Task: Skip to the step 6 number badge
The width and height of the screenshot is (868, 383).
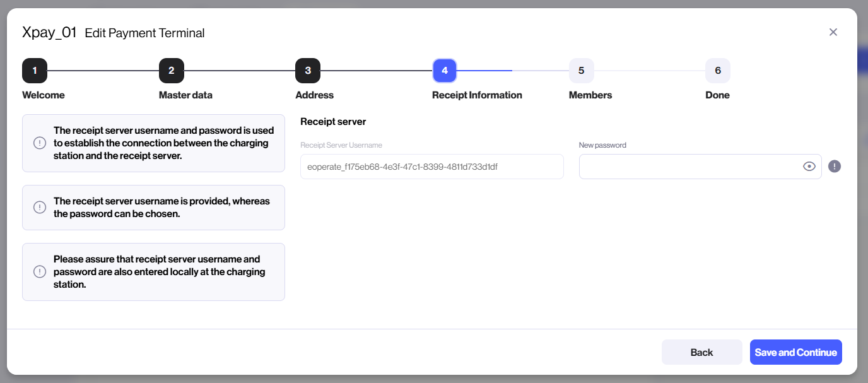Action: 718,71
